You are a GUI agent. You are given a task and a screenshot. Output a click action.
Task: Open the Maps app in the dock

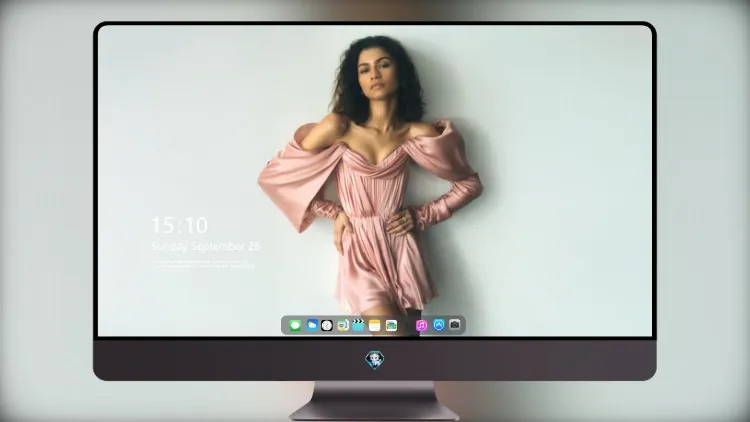[x=342, y=325]
